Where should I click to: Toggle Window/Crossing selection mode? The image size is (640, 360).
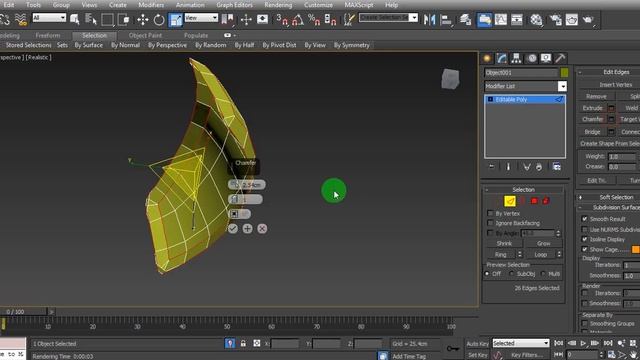coord(123,19)
